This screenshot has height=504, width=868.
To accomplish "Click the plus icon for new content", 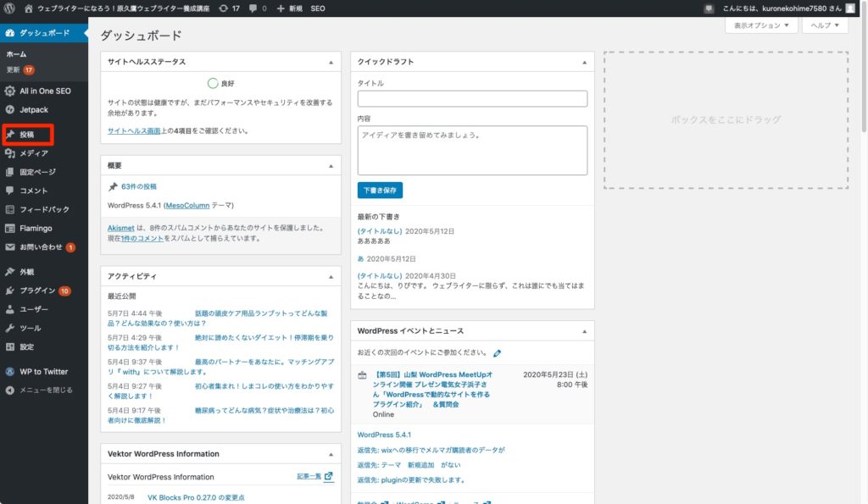I will 280,8.
